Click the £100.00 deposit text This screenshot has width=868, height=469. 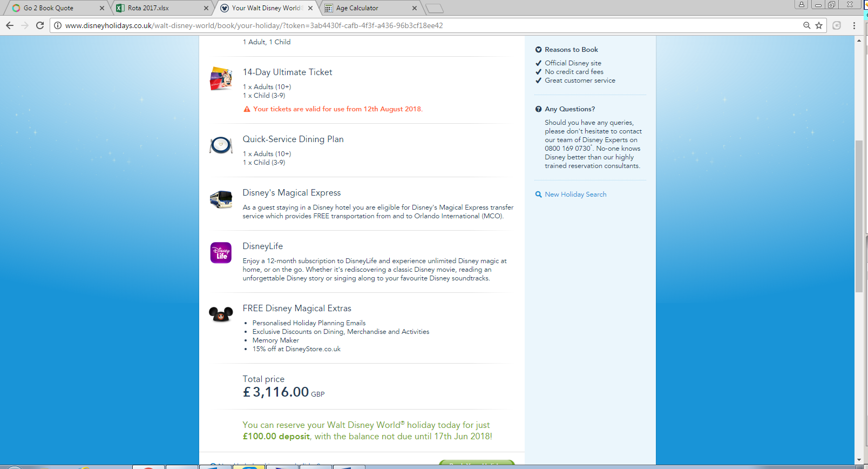click(276, 437)
